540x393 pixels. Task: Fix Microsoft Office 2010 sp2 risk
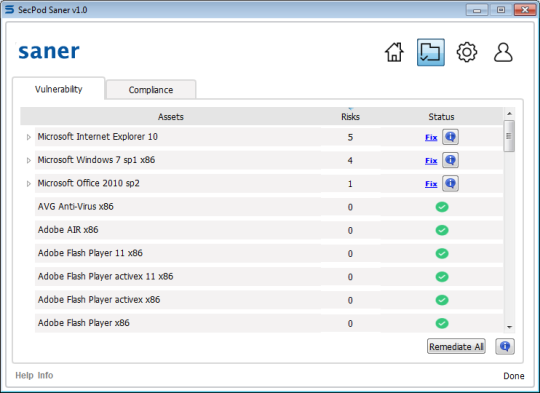(x=431, y=184)
